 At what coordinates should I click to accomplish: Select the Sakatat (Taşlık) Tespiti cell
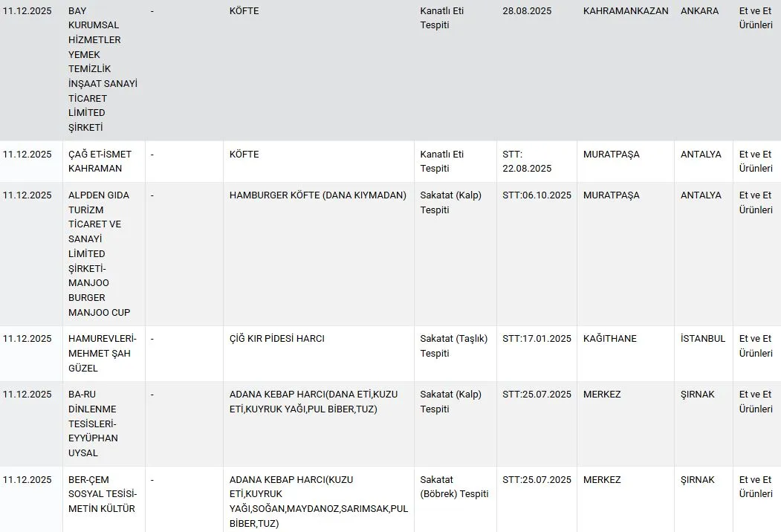(453, 346)
